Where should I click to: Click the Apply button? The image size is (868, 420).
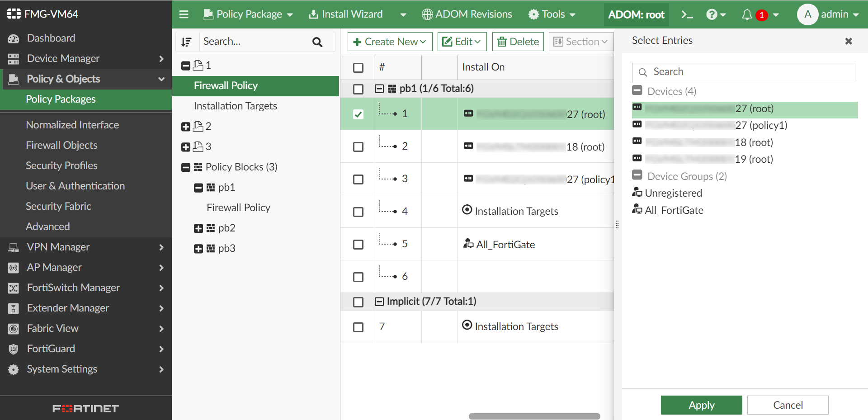pyautogui.click(x=701, y=405)
